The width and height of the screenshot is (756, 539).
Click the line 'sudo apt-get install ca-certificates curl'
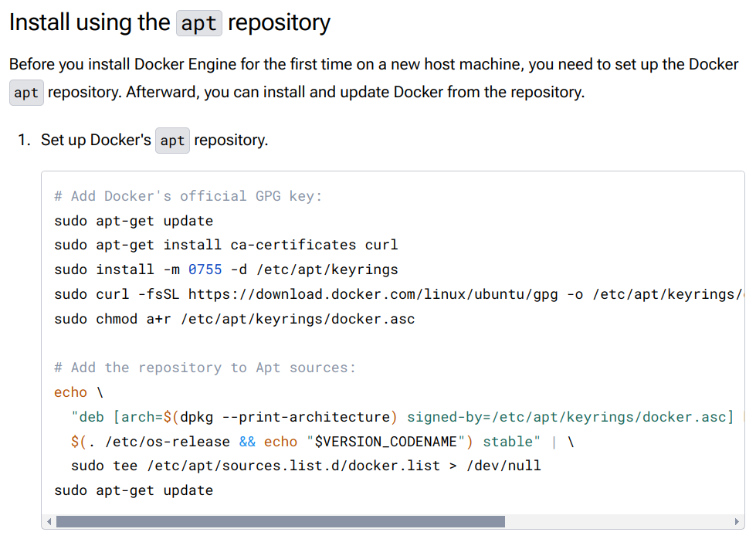point(225,245)
